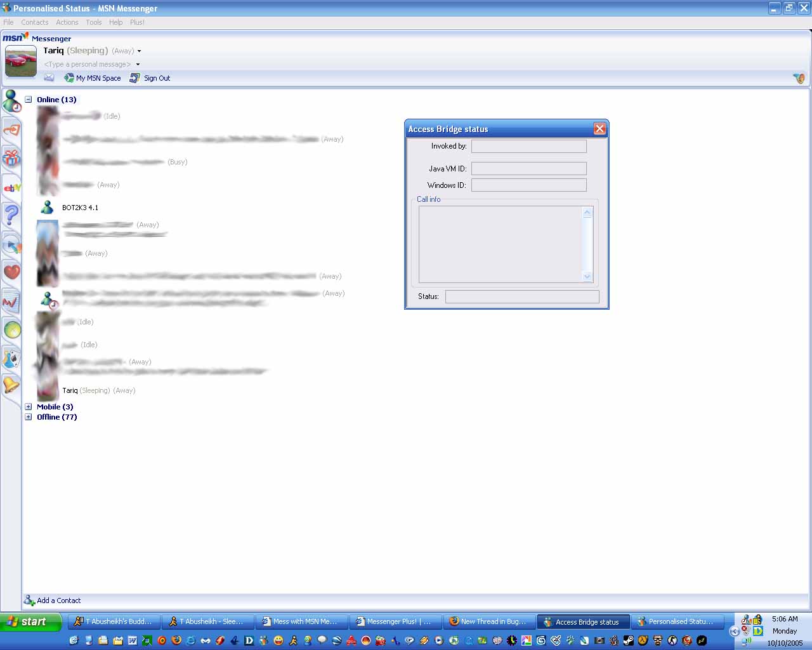Click the Sign Out icon
Screen dimensions: 812x650
pos(134,78)
